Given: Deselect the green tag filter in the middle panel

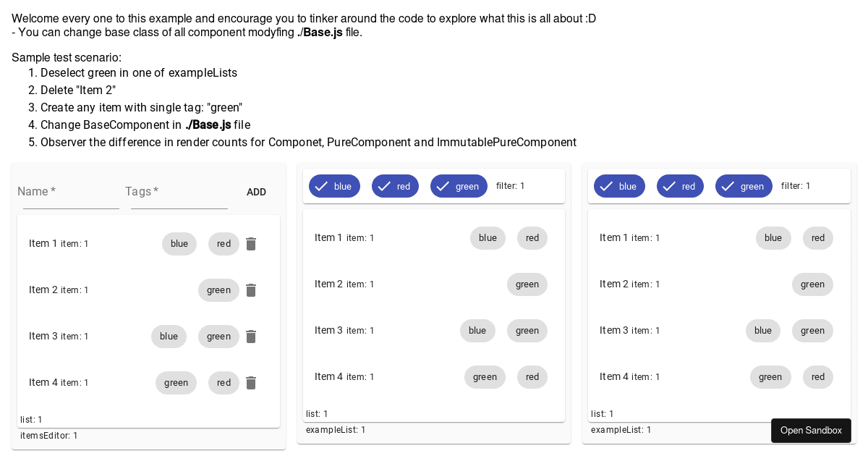Looking at the screenshot, I should click(459, 186).
